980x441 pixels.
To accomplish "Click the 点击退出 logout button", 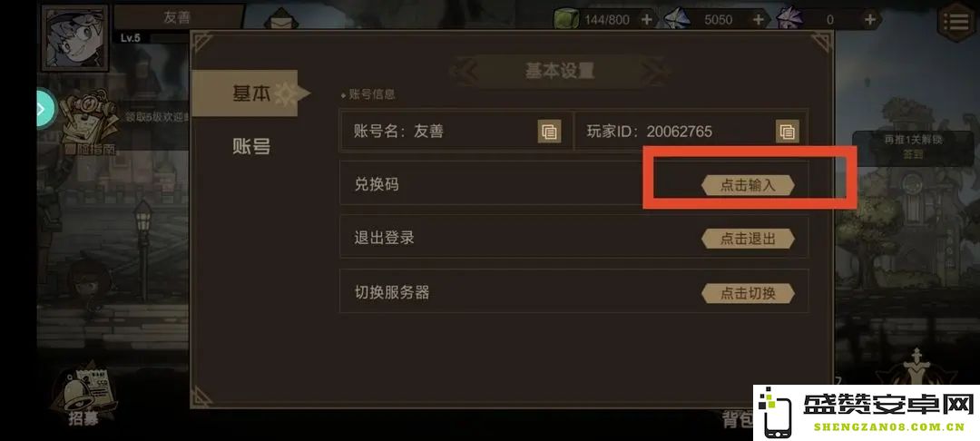I will (748, 239).
